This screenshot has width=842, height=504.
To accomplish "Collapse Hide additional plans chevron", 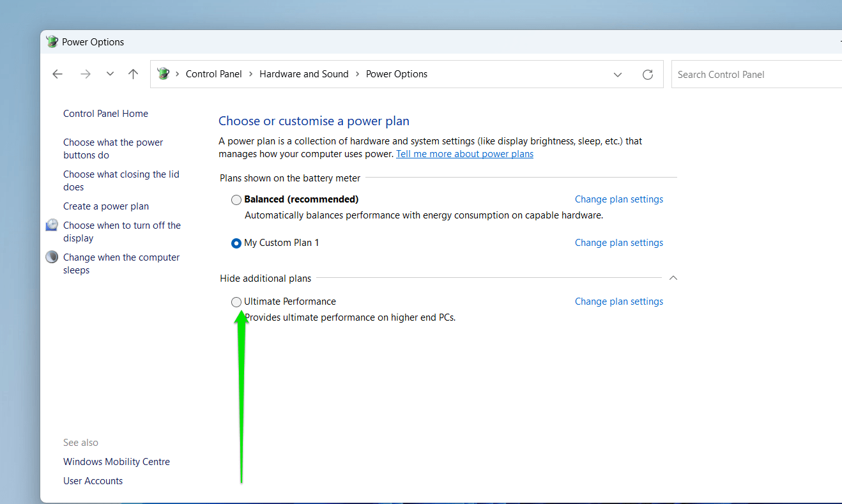I will tap(673, 278).
